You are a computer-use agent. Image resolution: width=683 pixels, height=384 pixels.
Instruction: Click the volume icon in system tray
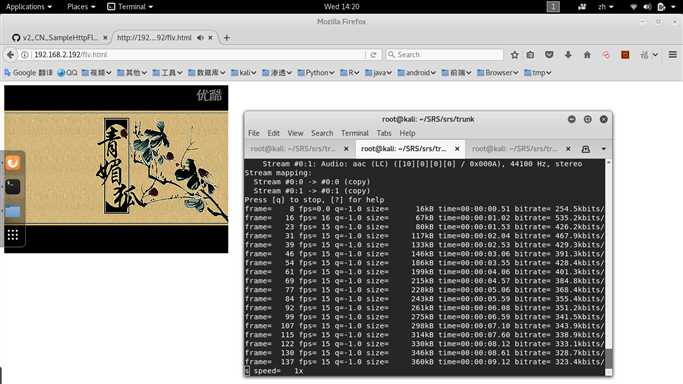[647, 7]
